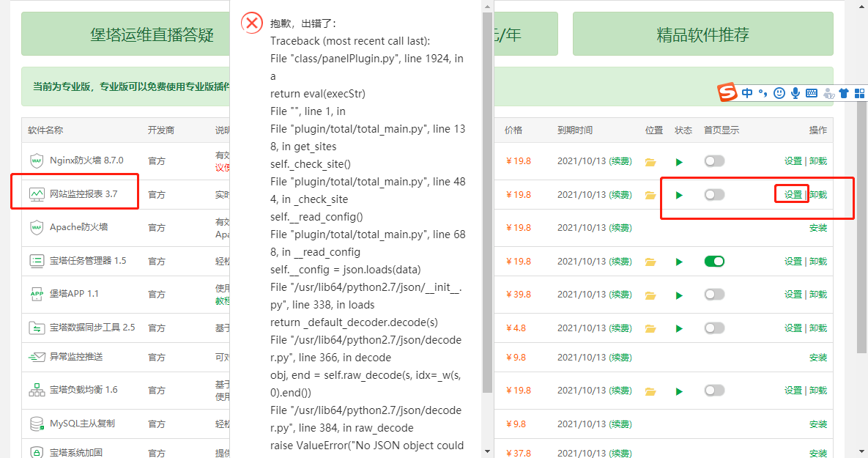The height and width of the screenshot is (458, 868).
Task: Toggle 首页显示 for 堡塔APP
Action: pyautogui.click(x=714, y=294)
